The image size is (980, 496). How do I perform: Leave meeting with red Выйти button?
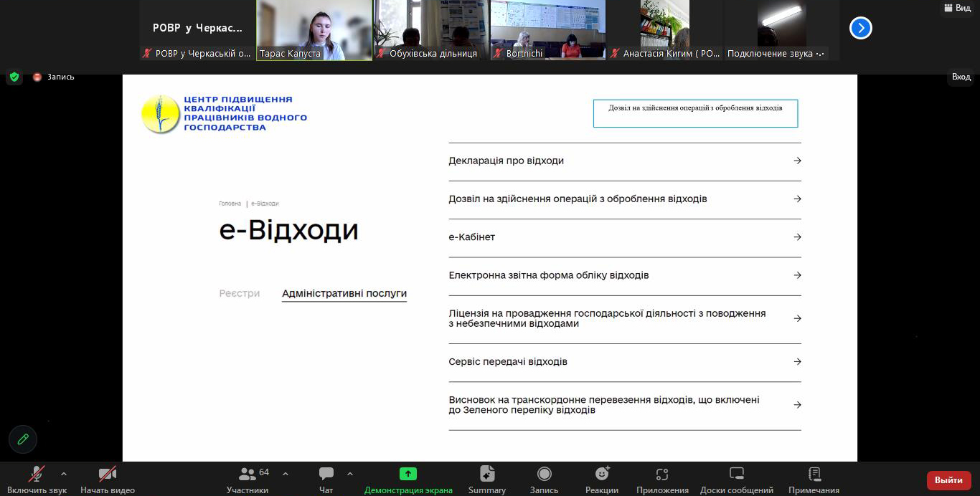949,480
